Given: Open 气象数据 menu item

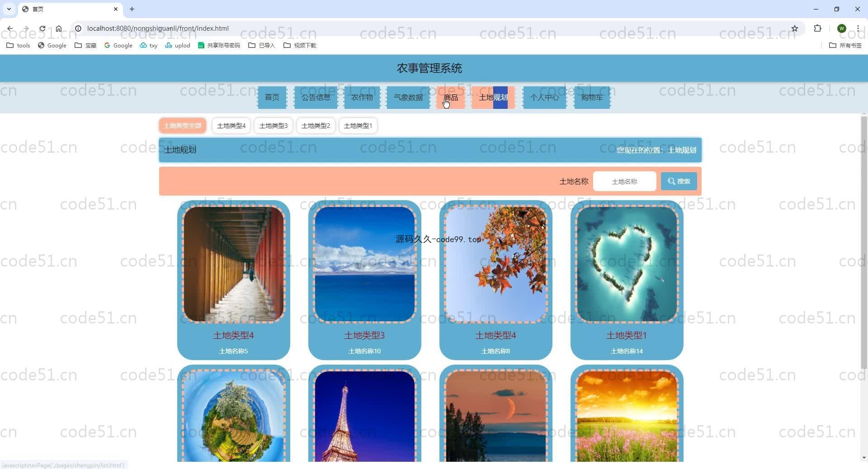Looking at the screenshot, I should 408,97.
